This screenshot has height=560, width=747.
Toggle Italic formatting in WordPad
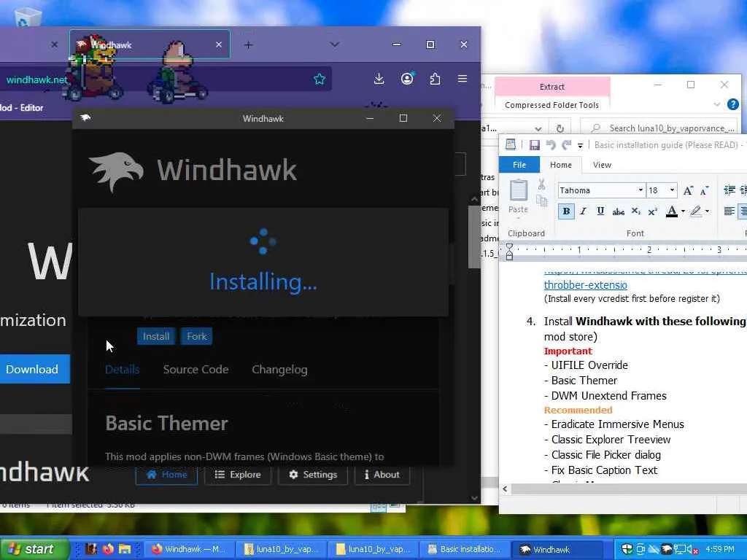point(583,211)
